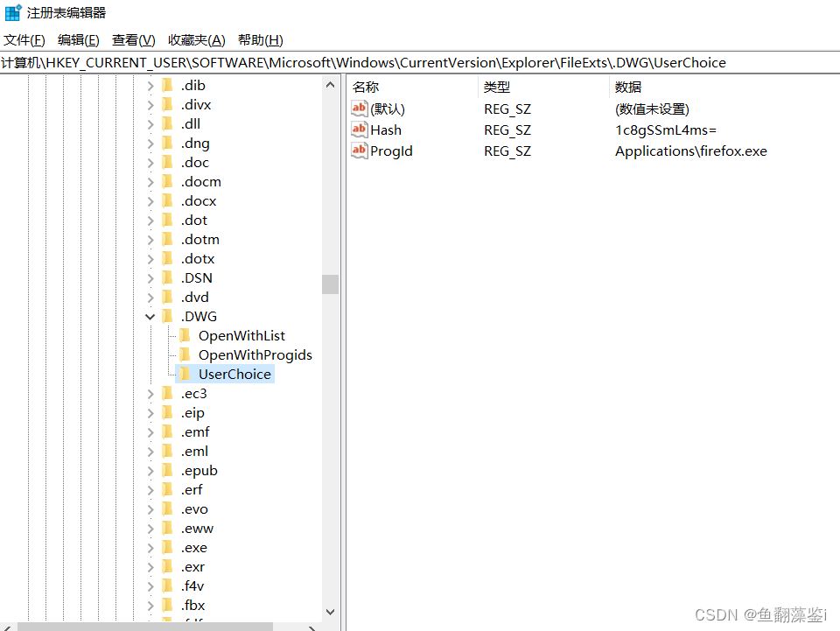
Task: Select the .epub tree item label
Action: [199, 471]
